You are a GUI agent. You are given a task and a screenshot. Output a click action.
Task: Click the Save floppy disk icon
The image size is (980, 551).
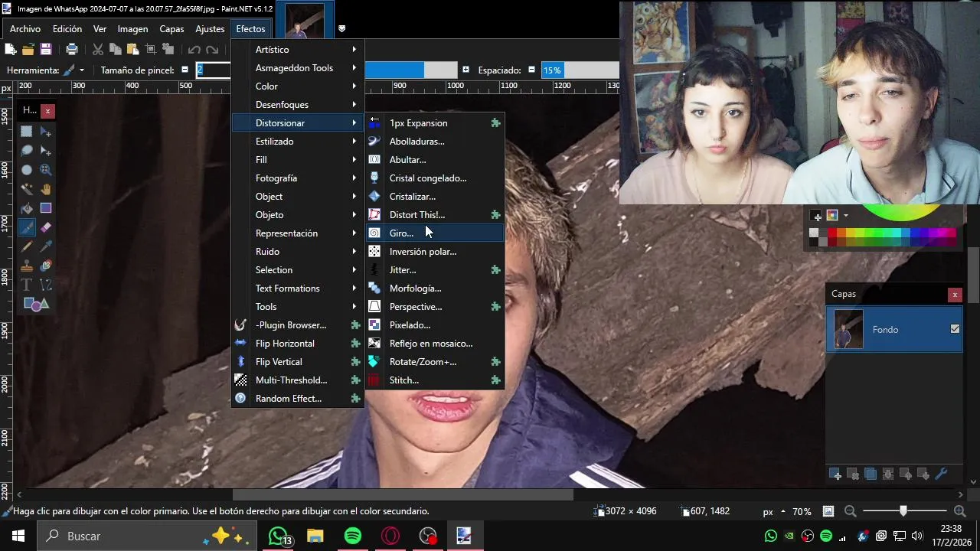click(x=46, y=49)
